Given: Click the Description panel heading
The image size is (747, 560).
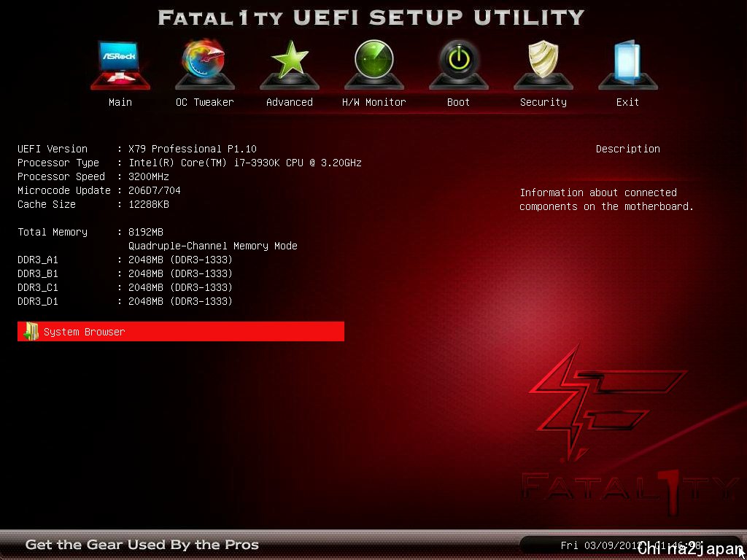Looking at the screenshot, I should coord(628,149).
